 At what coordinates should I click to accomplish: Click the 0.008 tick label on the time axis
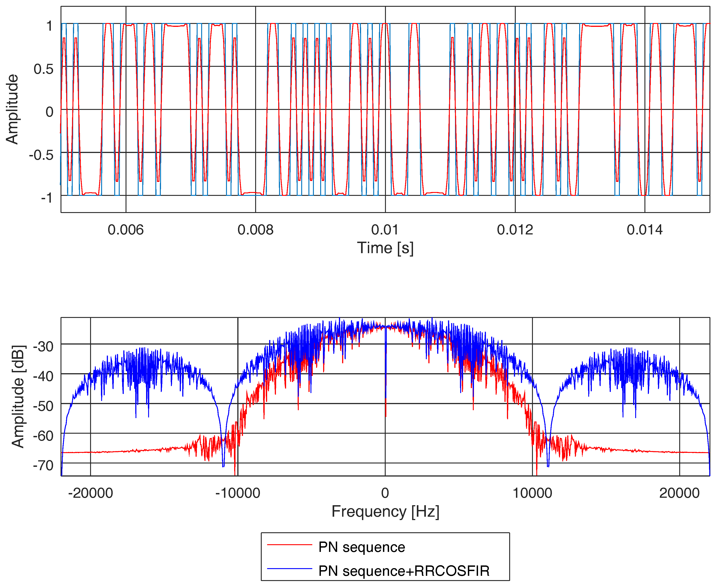[255, 230]
